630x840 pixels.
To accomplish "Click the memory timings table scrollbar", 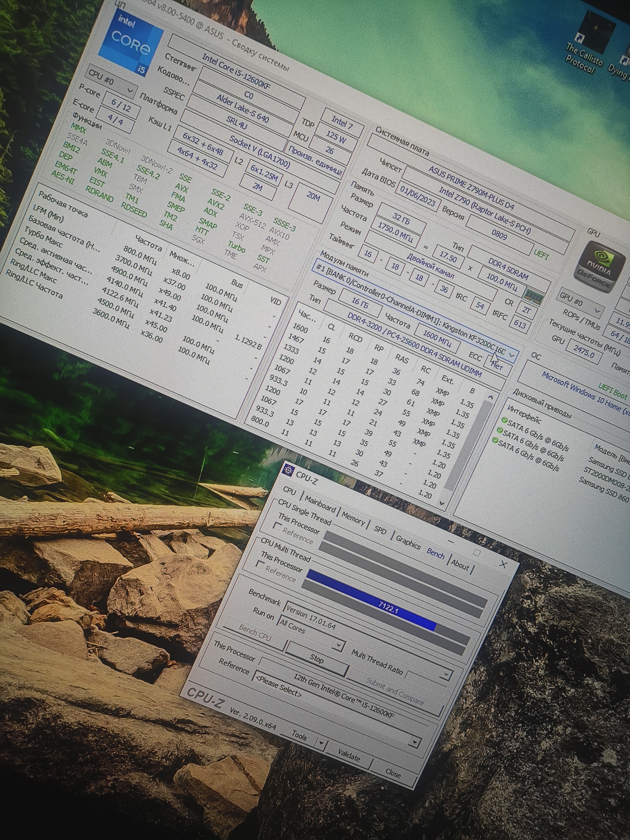I will 469,444.
